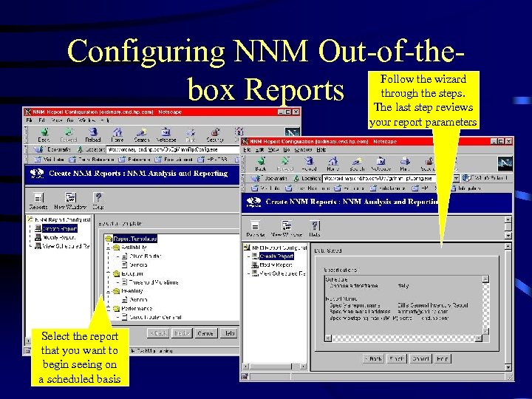The height and width of the screenshot is (399, 532).
Task: Click New Window icon in the left window
Action: (70, 202)
